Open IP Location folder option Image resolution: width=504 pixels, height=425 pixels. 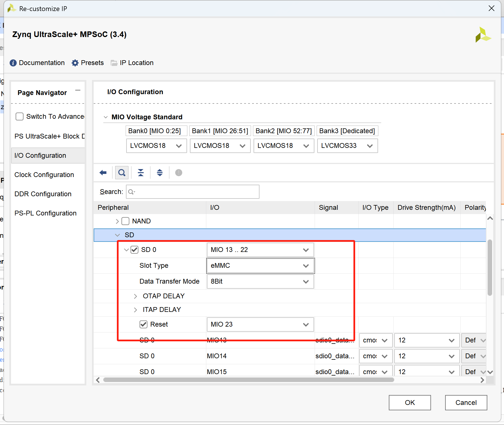(x=132, y=63)
